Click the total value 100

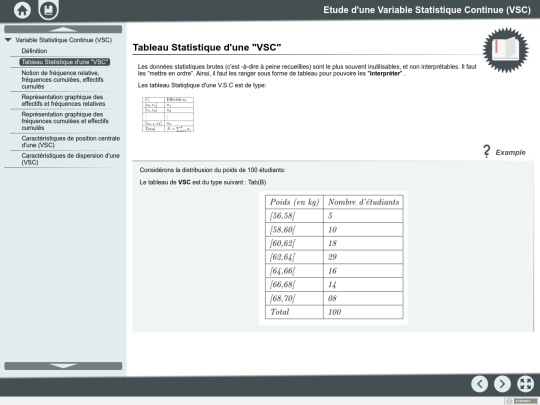[x=334, y=312]
